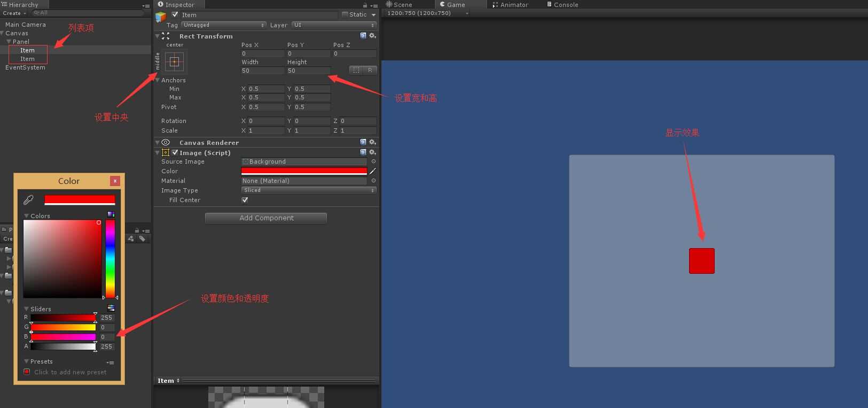Image resolution: width=868 pixels, height=408 pixels.
Task: Click the eyedropper in the Color picker
Action: click(x=28, y=200)
